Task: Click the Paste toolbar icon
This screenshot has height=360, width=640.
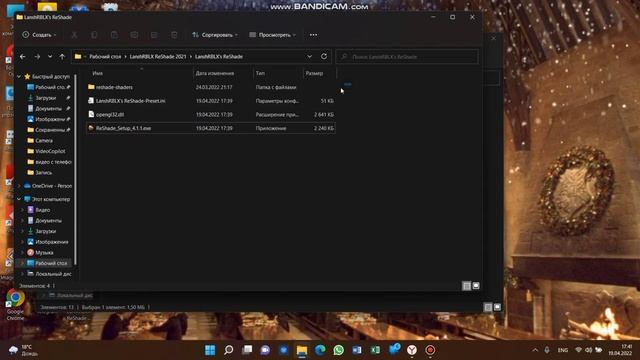Action: 114,35
